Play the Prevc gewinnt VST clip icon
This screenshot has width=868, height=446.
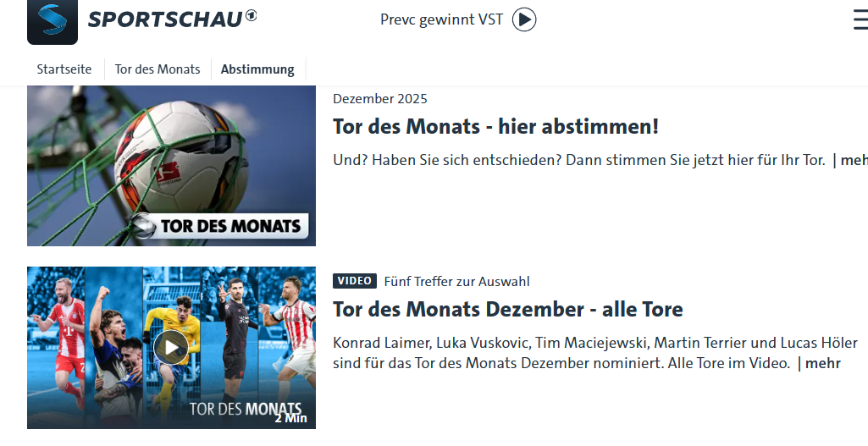[x=523, y=20]
